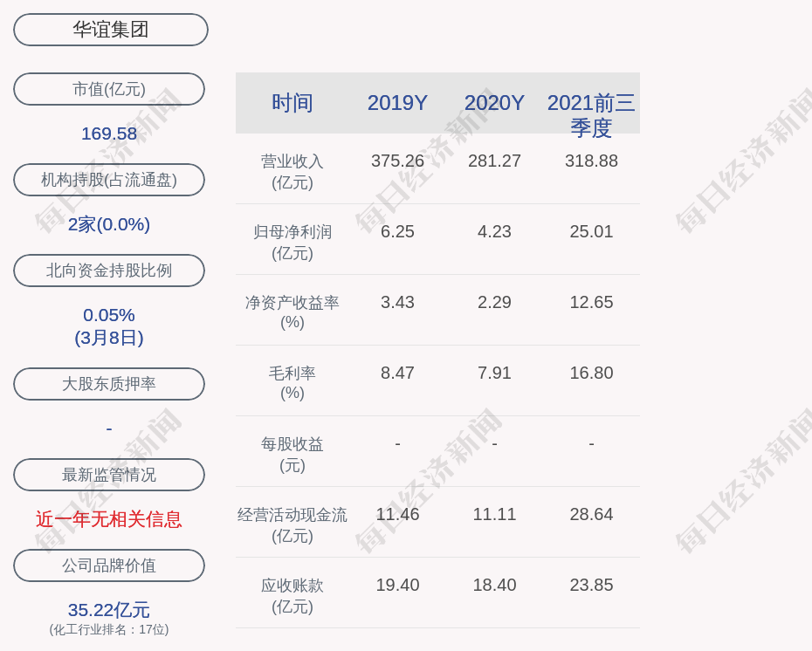The height and width of the screenshot is (651, 812).
Task: Select the 16.80 gross margin cell
Action: pyautogui.click(x=591, y=373)
